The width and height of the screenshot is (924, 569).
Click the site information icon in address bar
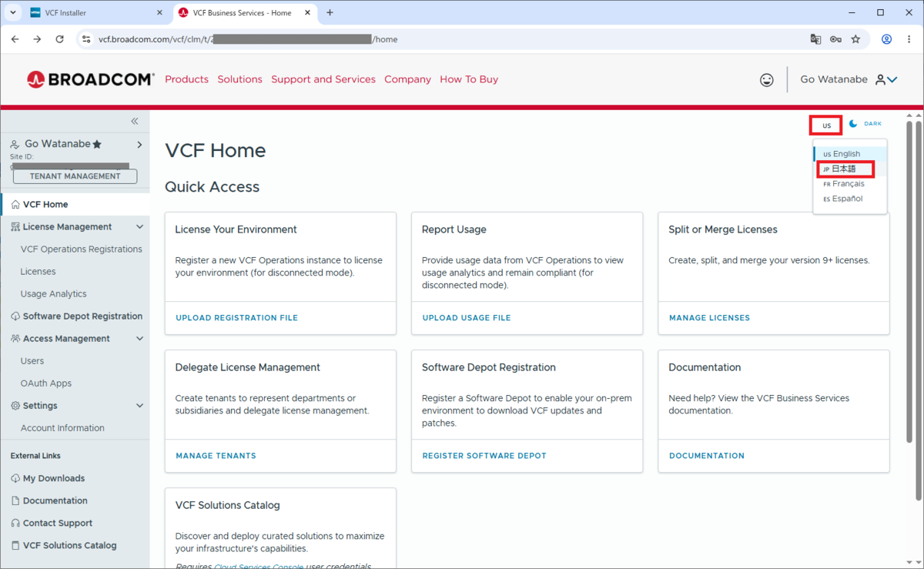tap(86, 39)
